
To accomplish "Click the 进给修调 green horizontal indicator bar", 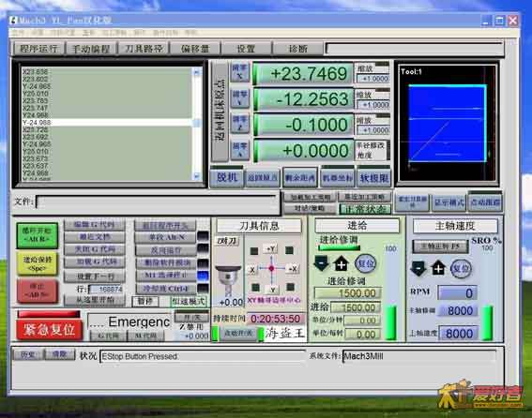I will tap(340, 247).
